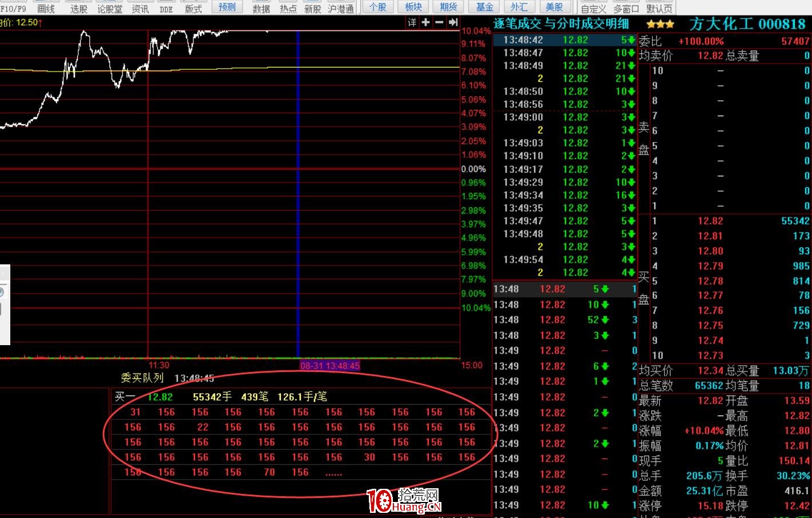Click the 委比 +100.00% value

[x=701, y=41]
